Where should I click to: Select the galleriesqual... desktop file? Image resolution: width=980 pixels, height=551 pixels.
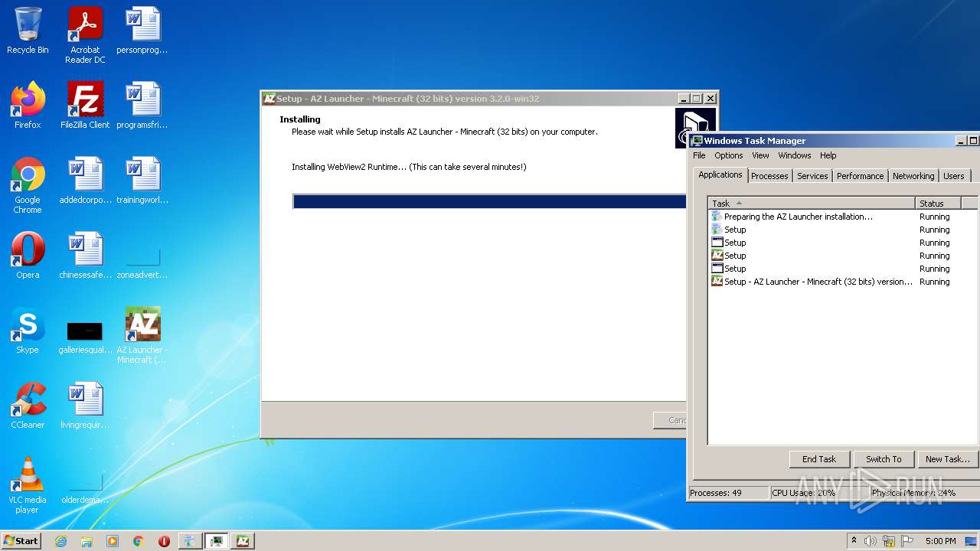[85, 336]
